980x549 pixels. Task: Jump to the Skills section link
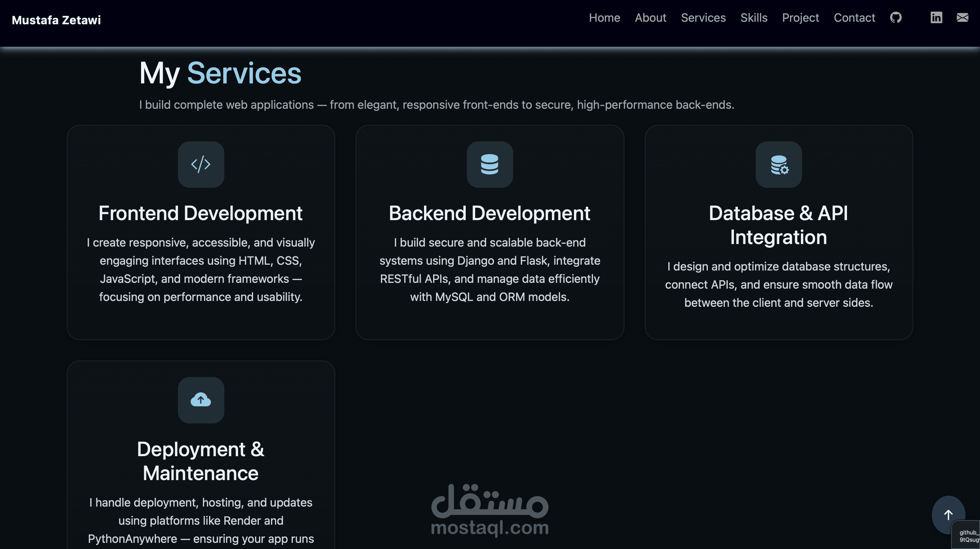[753, 18]
